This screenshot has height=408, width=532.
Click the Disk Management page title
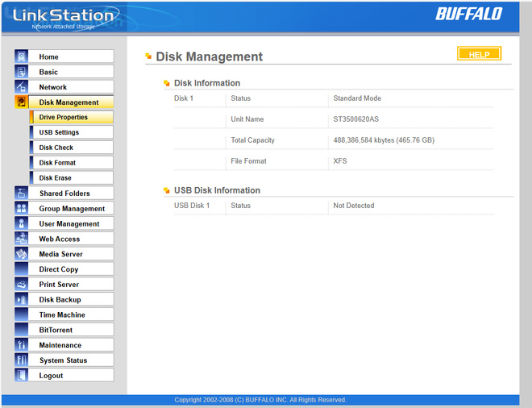(x=209, y=56)
